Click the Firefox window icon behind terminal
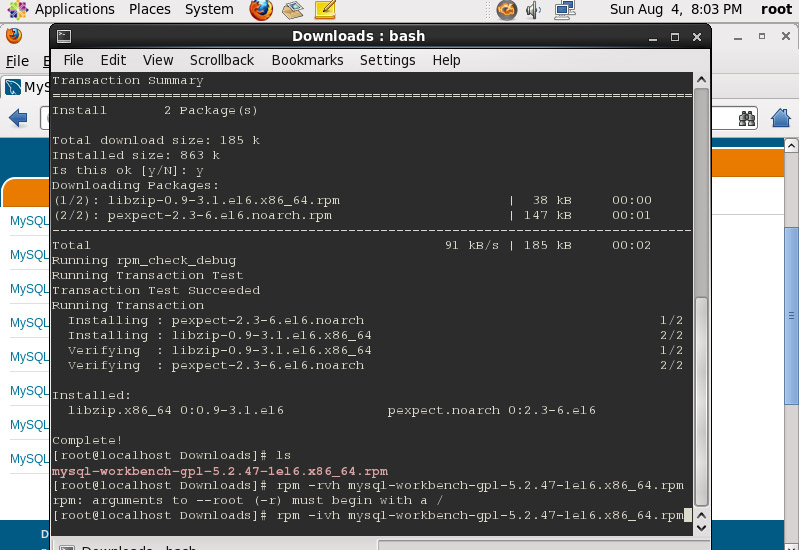Image resolution: width=799 pixels, height=550 pixels. coord(14,36)
